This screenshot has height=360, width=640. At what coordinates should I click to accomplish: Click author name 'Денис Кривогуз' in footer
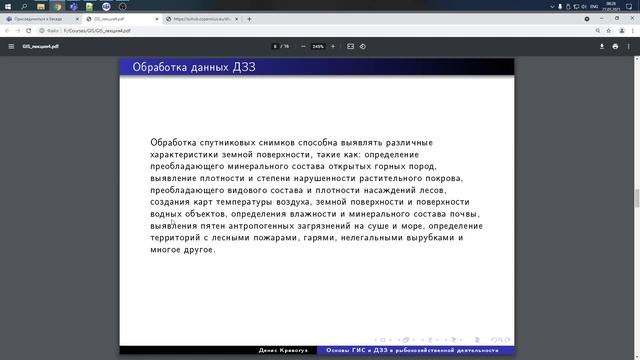pos(283,350)
